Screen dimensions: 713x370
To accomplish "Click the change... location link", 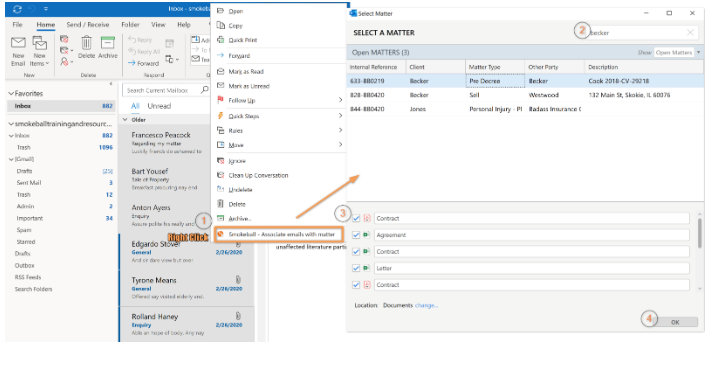I will pos(426,305).
